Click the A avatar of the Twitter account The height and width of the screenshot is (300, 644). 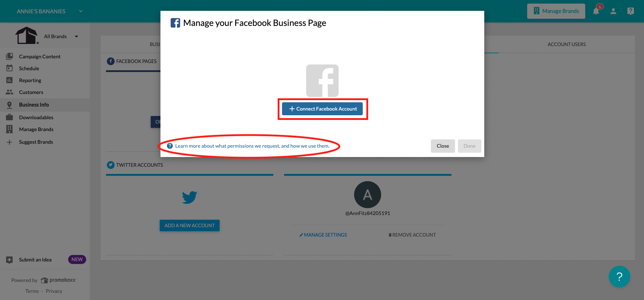(x=368, y=194)
